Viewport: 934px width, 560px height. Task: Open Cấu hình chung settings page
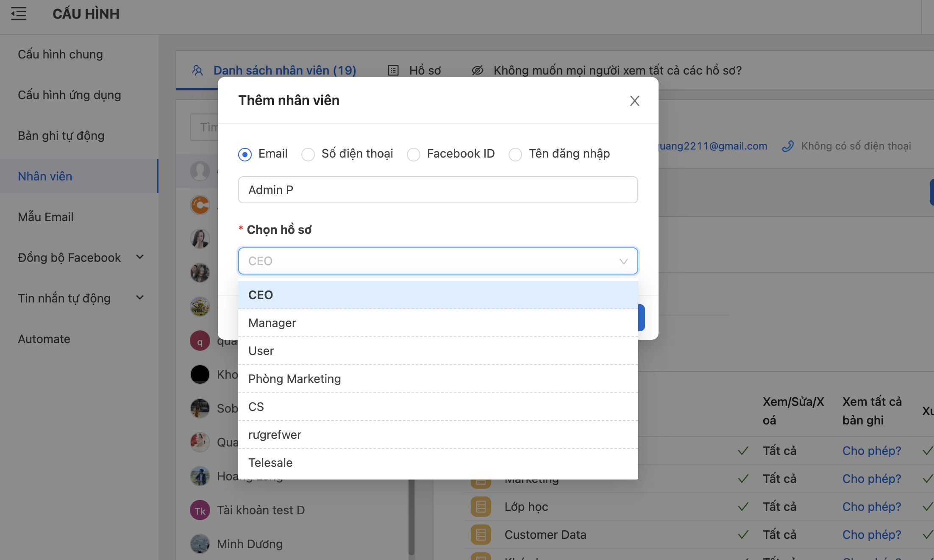(x=60, y=54)
